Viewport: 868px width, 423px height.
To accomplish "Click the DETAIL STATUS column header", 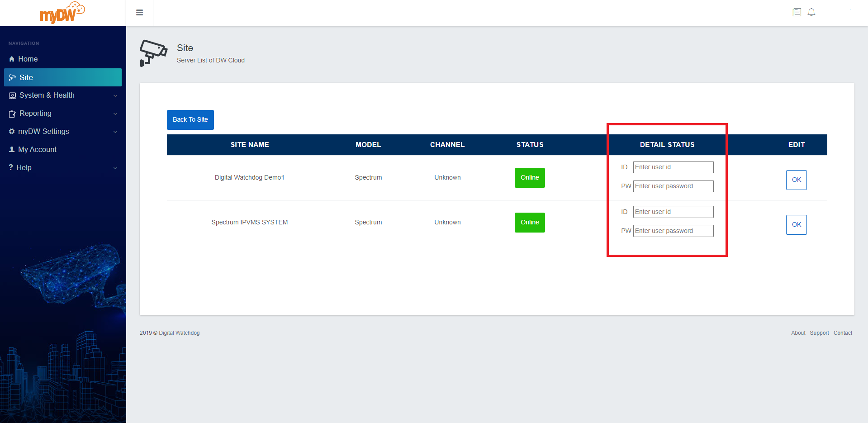I will [x=667, y=145].
